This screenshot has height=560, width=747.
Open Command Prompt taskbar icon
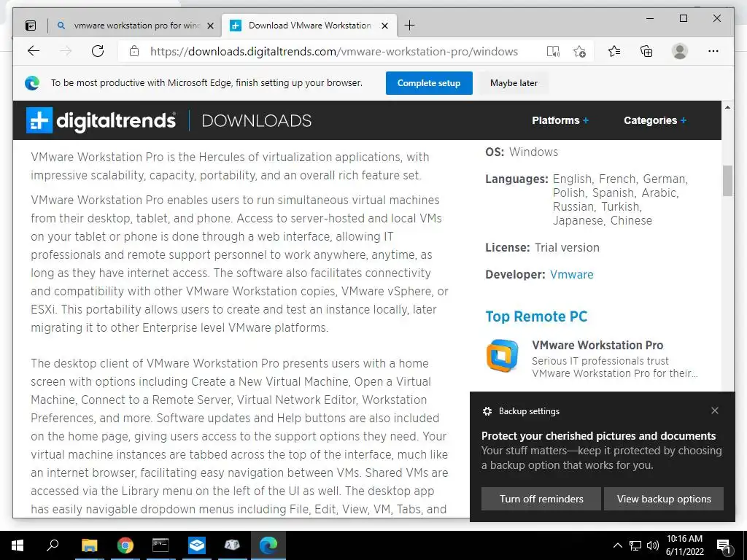(x=160, y=545)
